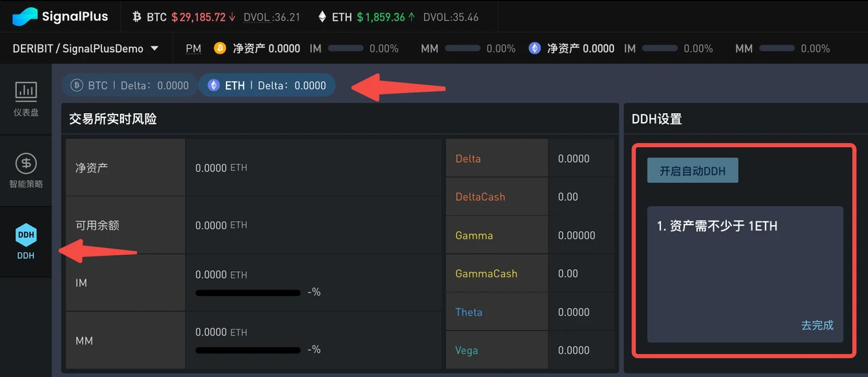868x377 pixels.
Task: Open the 仪表盘 dashboard chart icon
Action: [x=26, y=91]
